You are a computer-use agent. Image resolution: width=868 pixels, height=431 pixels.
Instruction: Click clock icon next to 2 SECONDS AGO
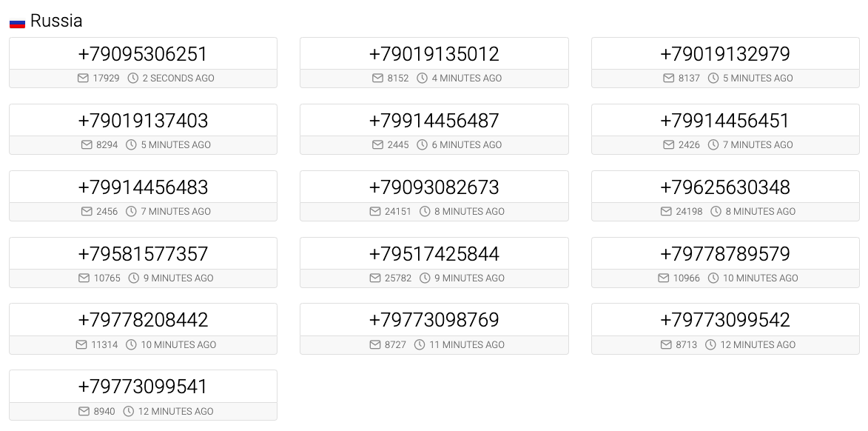[133, 78]
